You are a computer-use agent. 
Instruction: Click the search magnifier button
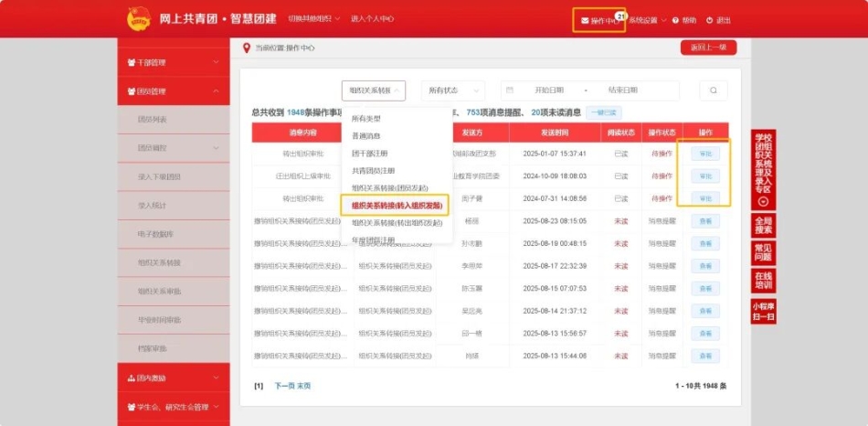(714, 91)
